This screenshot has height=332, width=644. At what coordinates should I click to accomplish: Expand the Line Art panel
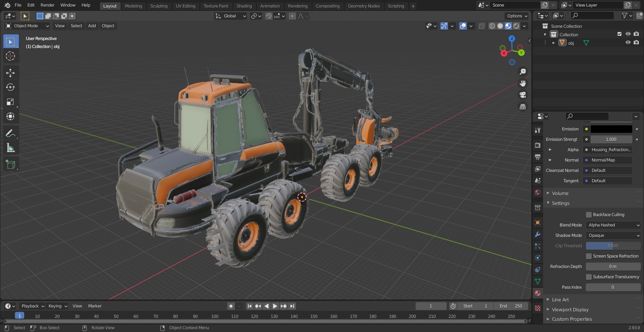click(x=560, y=300)
